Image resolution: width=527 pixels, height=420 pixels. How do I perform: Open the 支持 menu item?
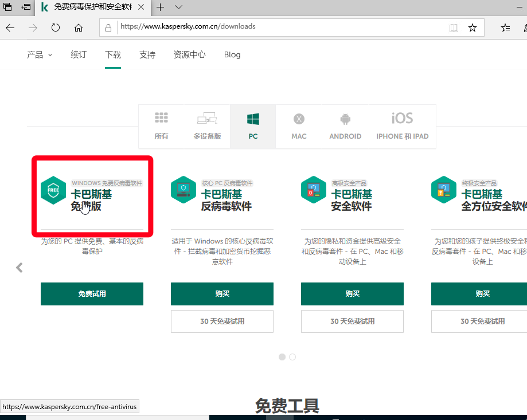147,55
